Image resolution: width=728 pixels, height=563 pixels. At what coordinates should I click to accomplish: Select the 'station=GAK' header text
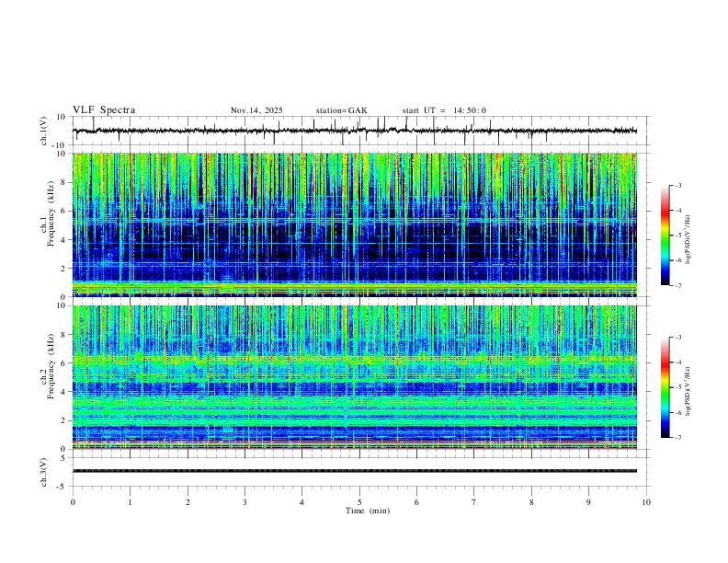click(342, 110)
